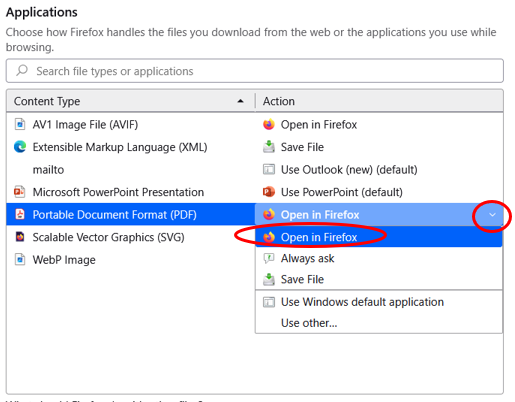Click the SVG file type icon

[20, 237]
